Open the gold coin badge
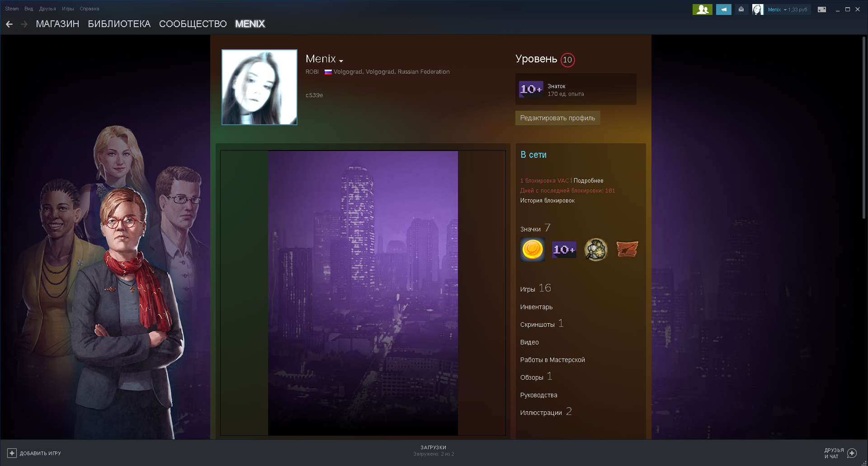868x466 pixels. [533, 249]
